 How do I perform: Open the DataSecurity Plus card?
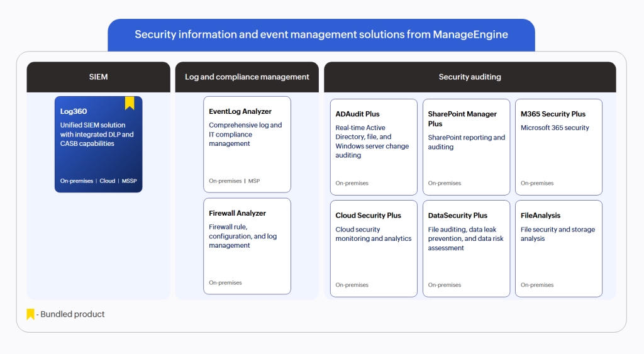(466, 248)
